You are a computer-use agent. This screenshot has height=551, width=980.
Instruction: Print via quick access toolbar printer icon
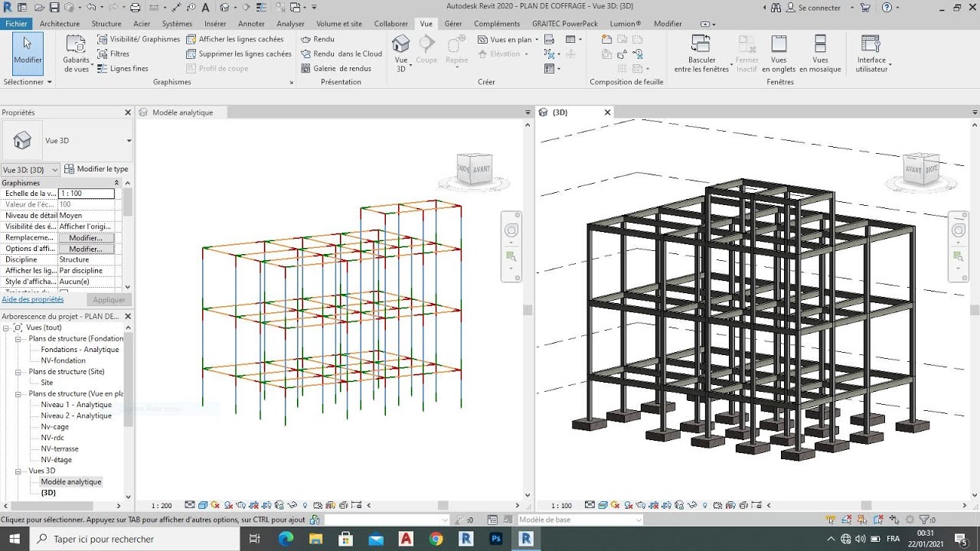point(135,8)
